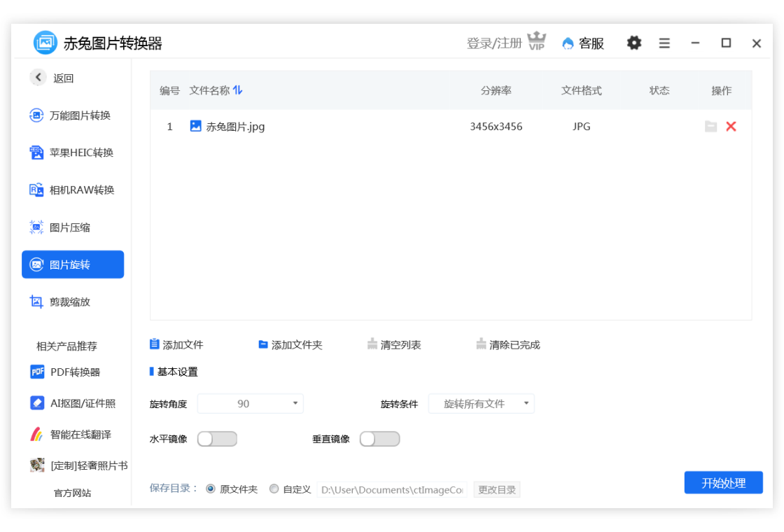Click the image rotation icon
784x532 pixels.
pyautogui.click(x=36, y=265)
